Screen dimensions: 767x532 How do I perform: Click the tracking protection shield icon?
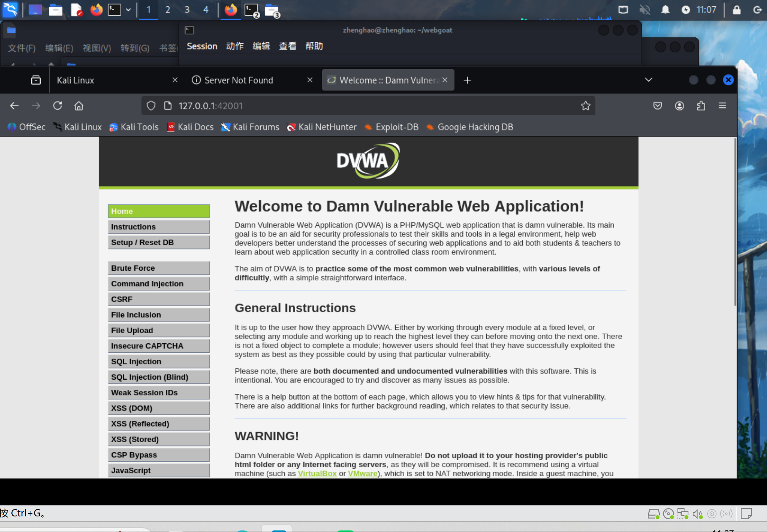[x=151, y=106]
